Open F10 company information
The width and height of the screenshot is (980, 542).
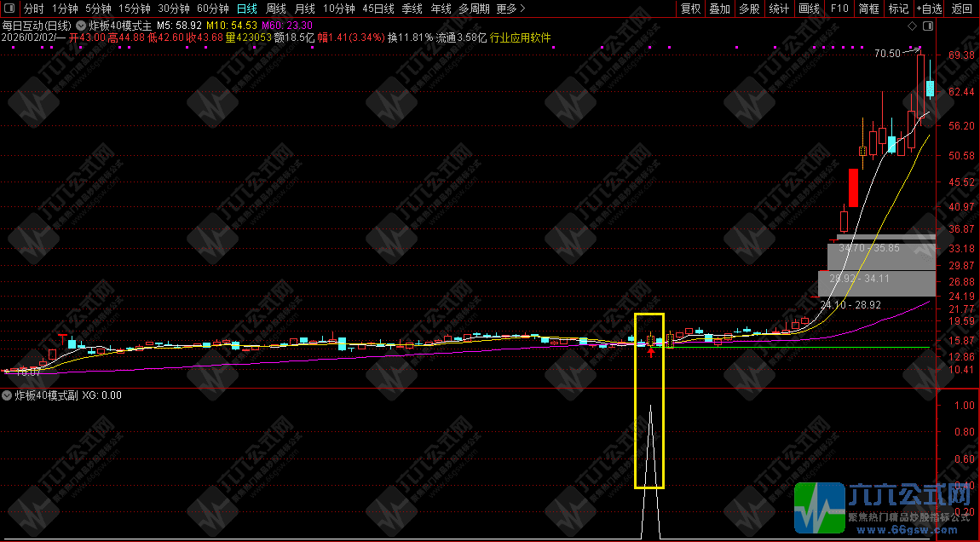[839, 9]
